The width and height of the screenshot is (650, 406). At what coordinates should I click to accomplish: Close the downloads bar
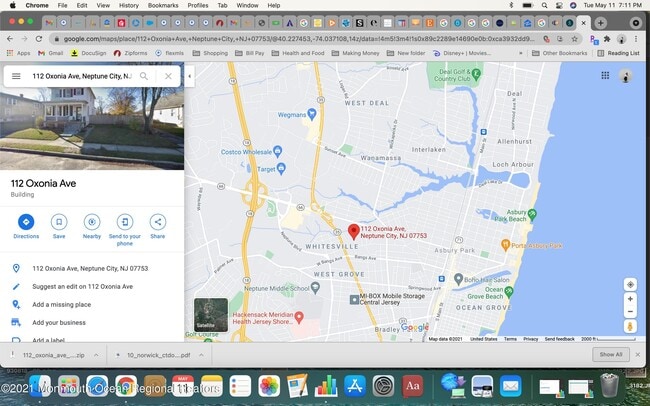[x=638, y=355]
